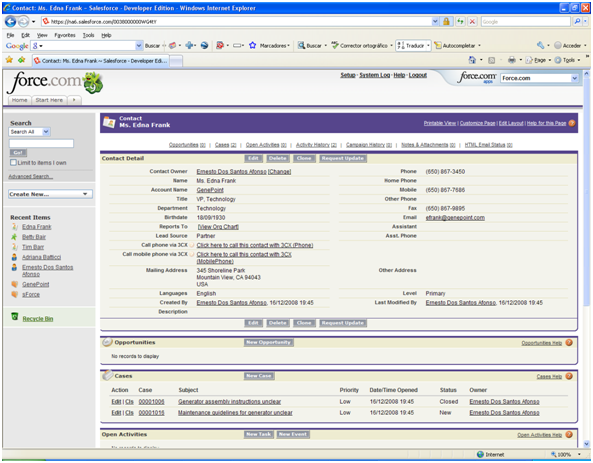This screenshot has height=463, width=593.
Task: Click Autocompletar in Google toolbar
Action: pyautogui.click(x=455, y=45)
